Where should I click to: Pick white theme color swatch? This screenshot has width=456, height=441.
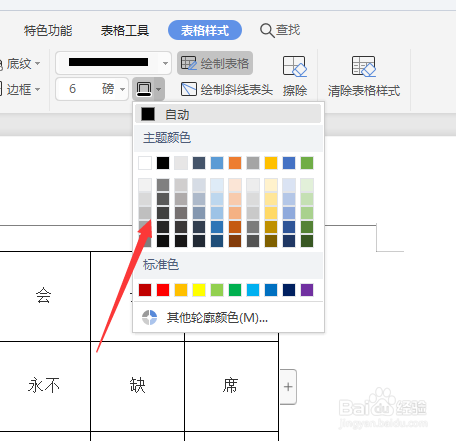click(145, 163)
